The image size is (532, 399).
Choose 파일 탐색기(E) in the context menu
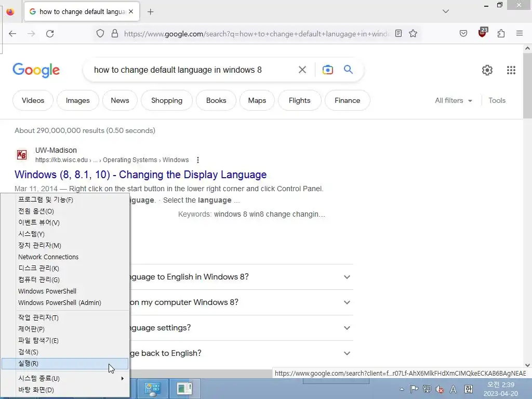tap(65, 340)
